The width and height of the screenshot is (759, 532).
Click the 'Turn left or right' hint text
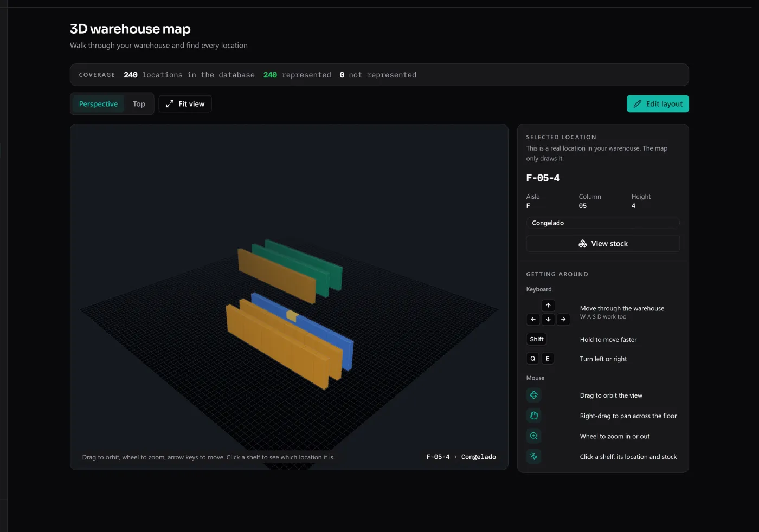pyautogui.click(x=603, y=359)
